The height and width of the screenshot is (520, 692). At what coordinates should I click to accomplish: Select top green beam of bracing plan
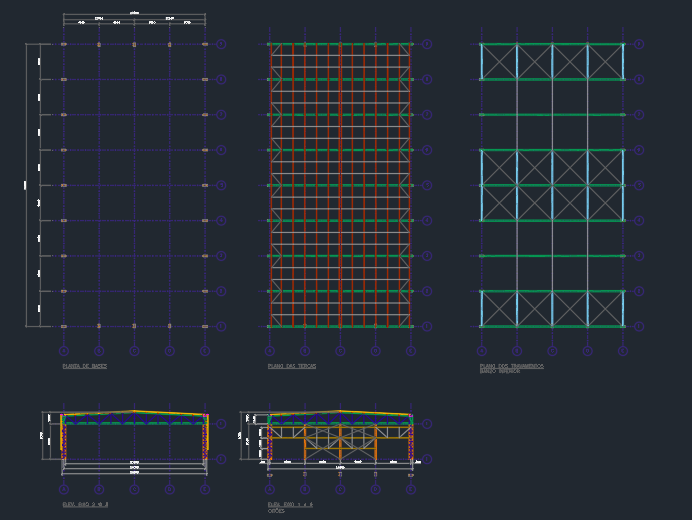pyautogui.click(x=552, y=44)
